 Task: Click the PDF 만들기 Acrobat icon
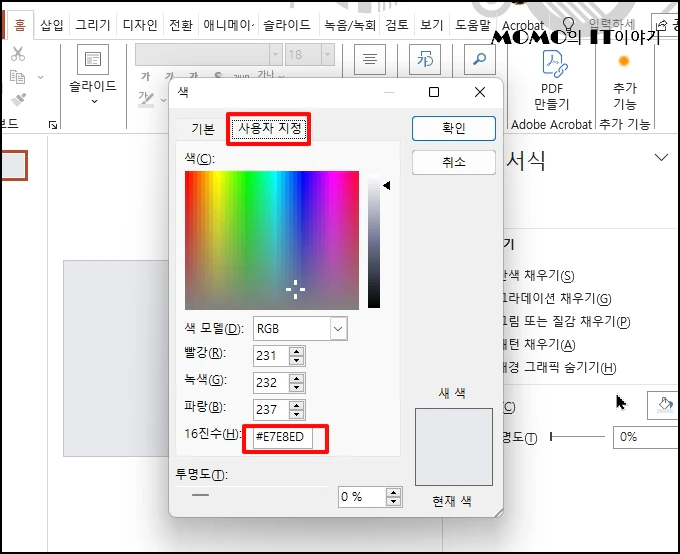pos(555,64)
